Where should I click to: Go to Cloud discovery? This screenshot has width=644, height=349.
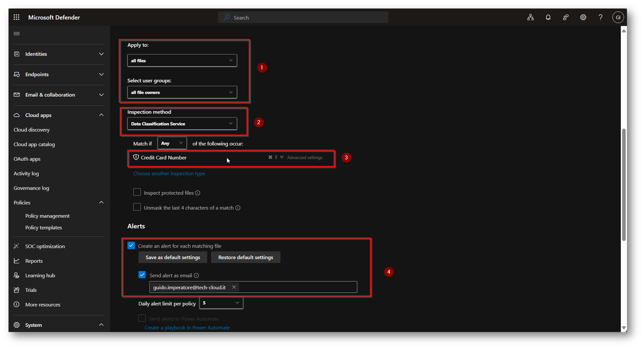click(x=32, y=130)
